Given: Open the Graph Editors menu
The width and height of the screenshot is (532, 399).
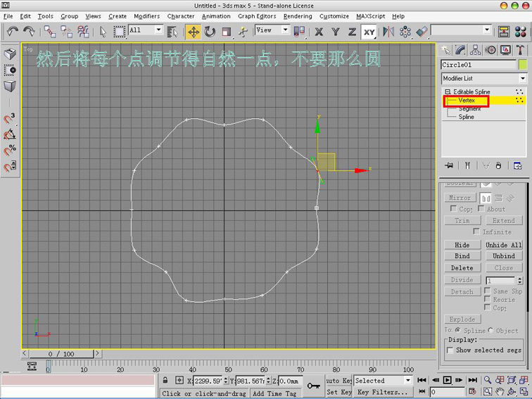Looking at the screenshot, I should click(x=257, y=16).
